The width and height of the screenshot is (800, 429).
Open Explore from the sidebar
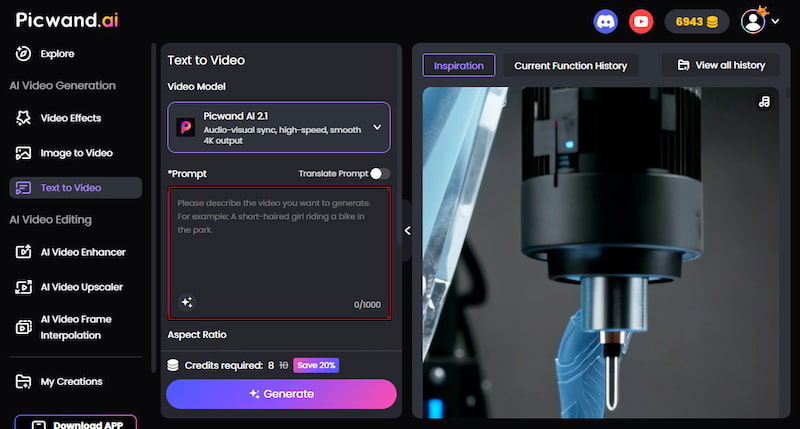pos(57,54)
